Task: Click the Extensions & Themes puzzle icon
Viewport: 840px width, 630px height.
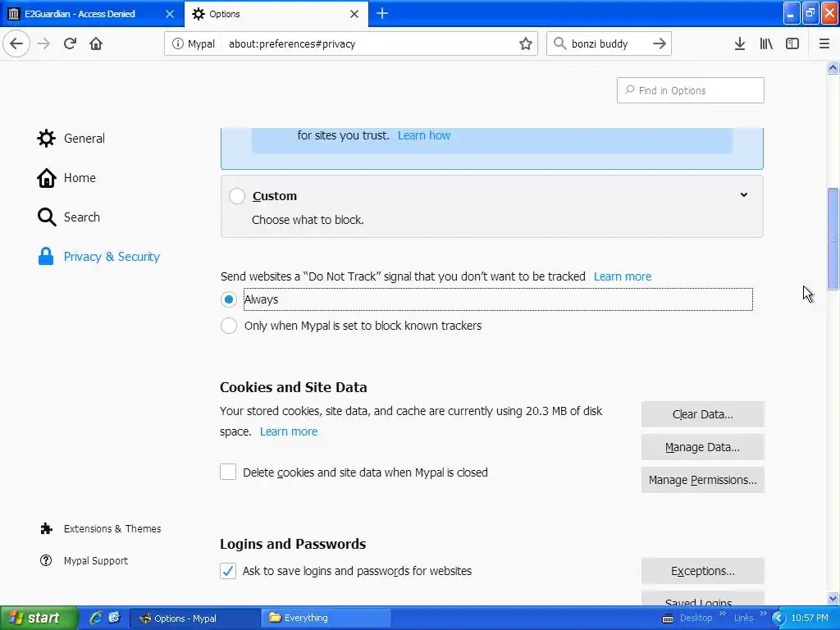Action: pos(46,529)
